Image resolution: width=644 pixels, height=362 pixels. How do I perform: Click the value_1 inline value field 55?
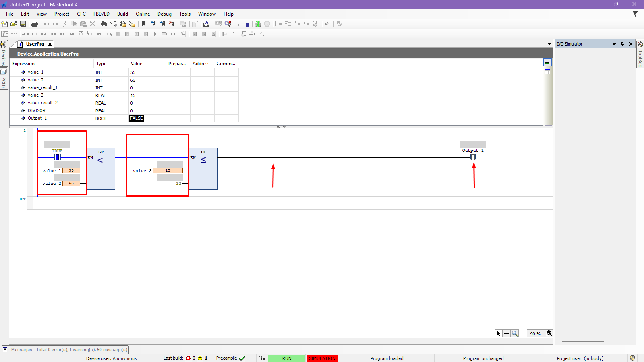click(71, 171)
